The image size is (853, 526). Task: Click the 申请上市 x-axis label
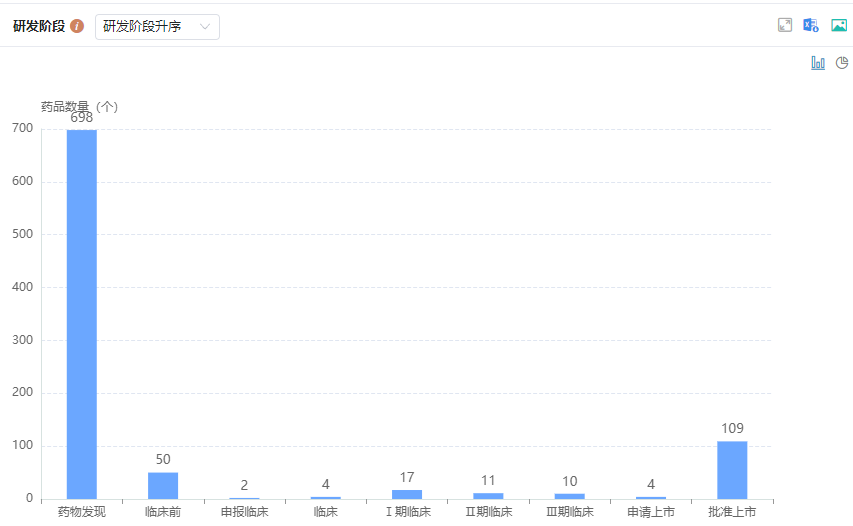(x=651, y=512)
